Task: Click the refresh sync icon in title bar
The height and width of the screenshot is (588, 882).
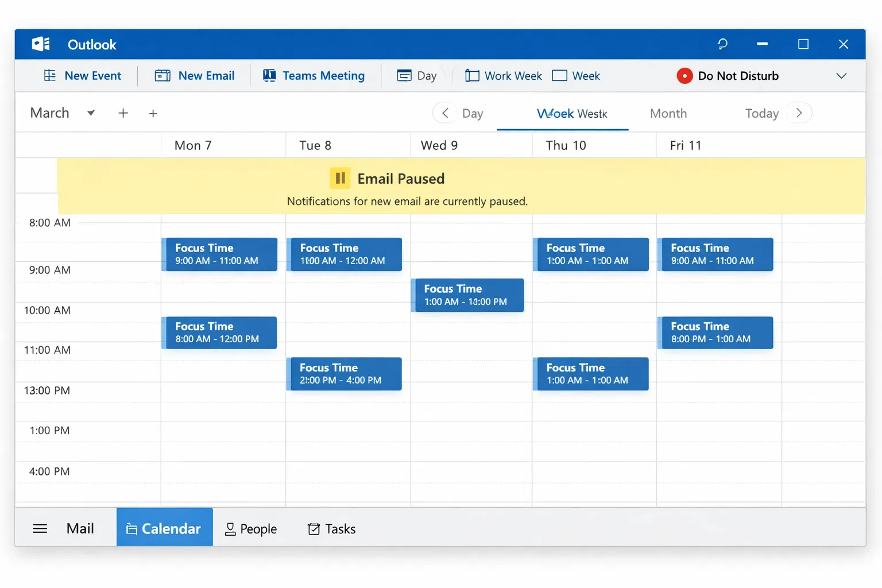Action: pyautogui.click(x=722, y=44)
